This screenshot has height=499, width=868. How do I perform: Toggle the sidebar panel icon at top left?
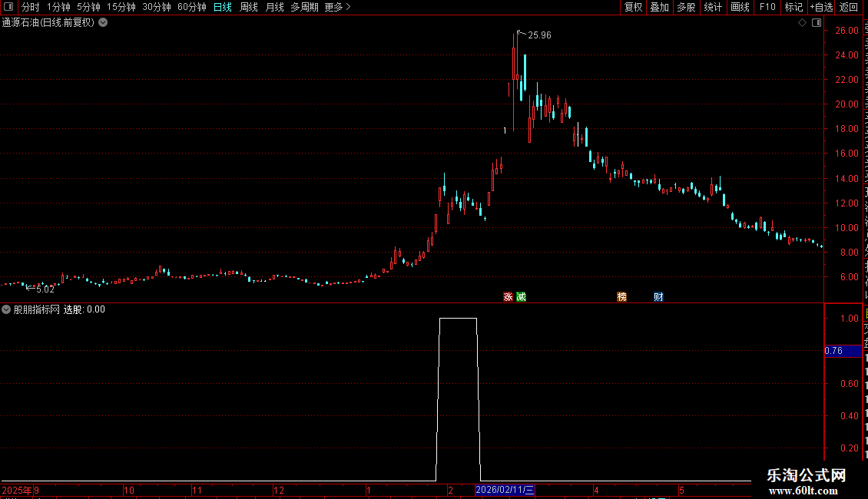tap(8, 7)
